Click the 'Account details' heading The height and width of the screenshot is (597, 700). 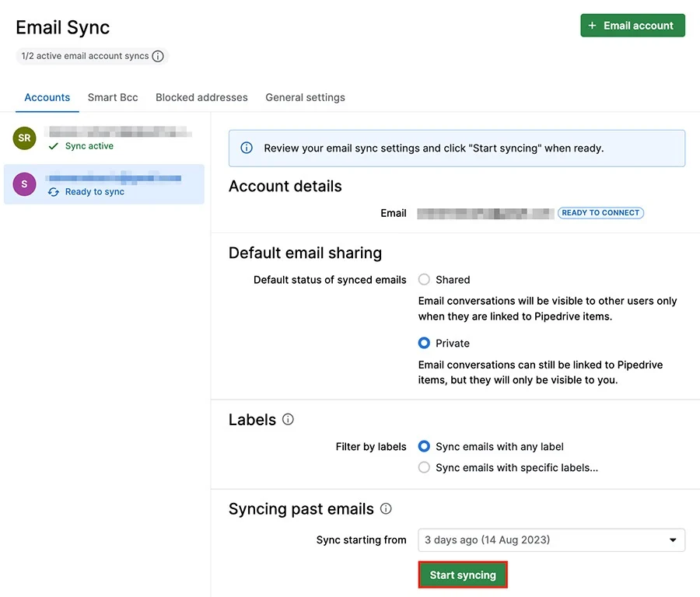(285, 186)
